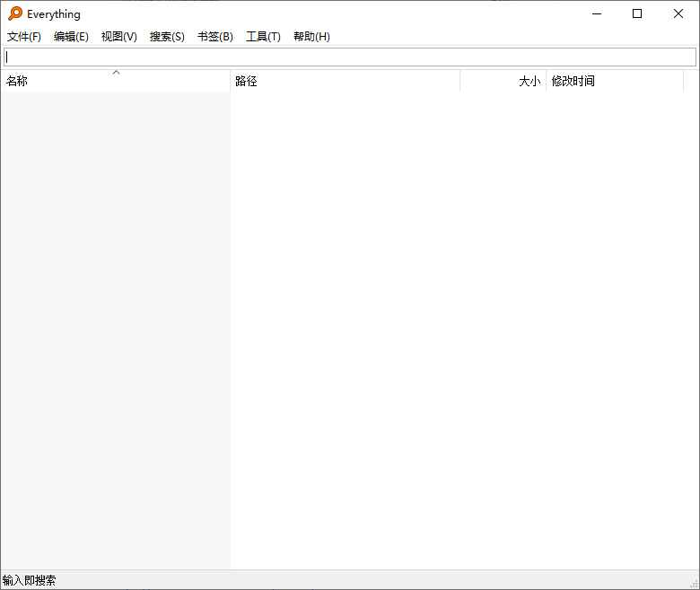Open the 帮助(H) menu
Image resolution: width=700 pixels, height=590 pixels.
[x=311, y=37]
